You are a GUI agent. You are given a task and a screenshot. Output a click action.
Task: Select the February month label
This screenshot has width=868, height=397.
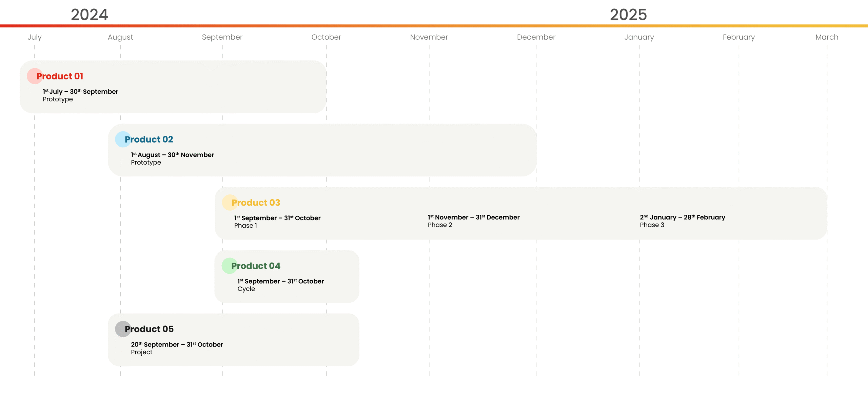[738, 37]
